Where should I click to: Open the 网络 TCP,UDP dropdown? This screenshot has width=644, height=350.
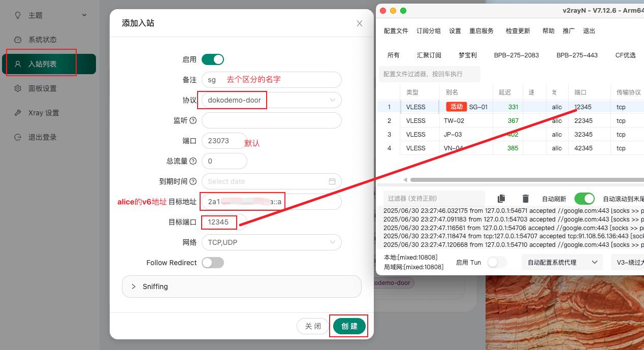tap(271, 242)
